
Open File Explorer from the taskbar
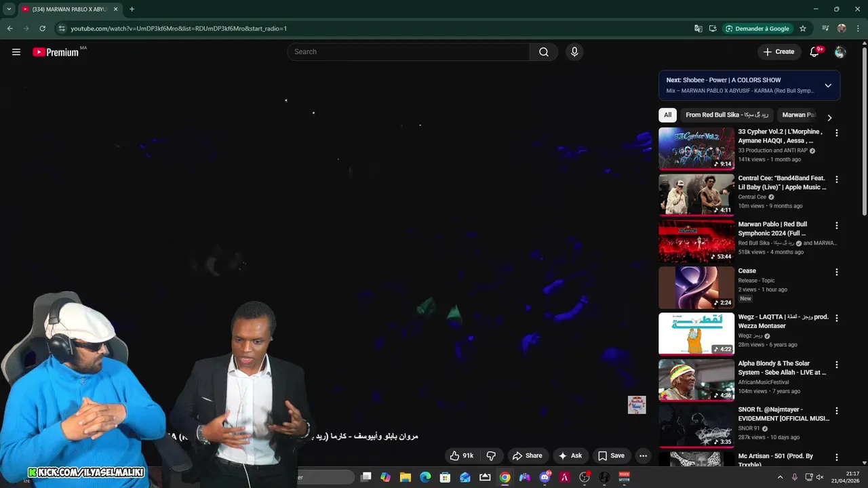click(406, 477)
